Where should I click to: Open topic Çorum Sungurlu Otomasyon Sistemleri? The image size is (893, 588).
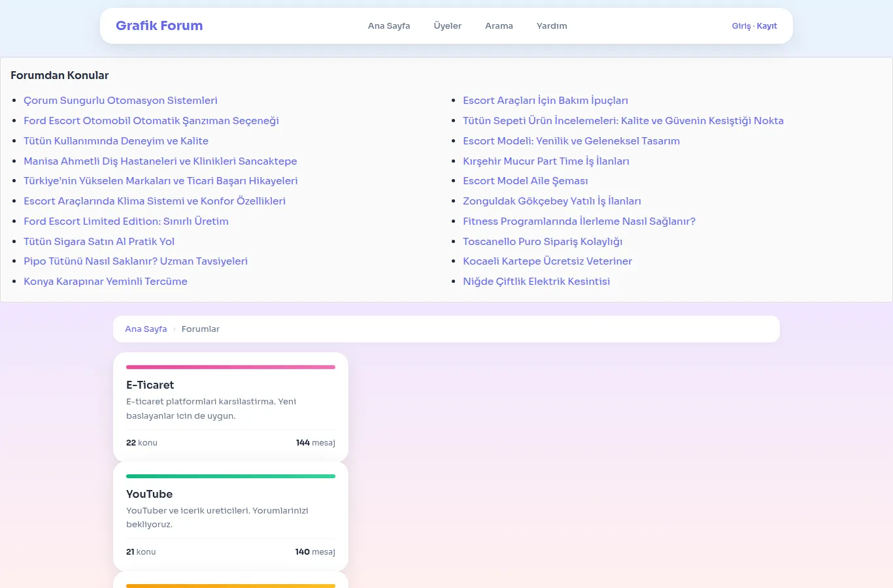120,101
